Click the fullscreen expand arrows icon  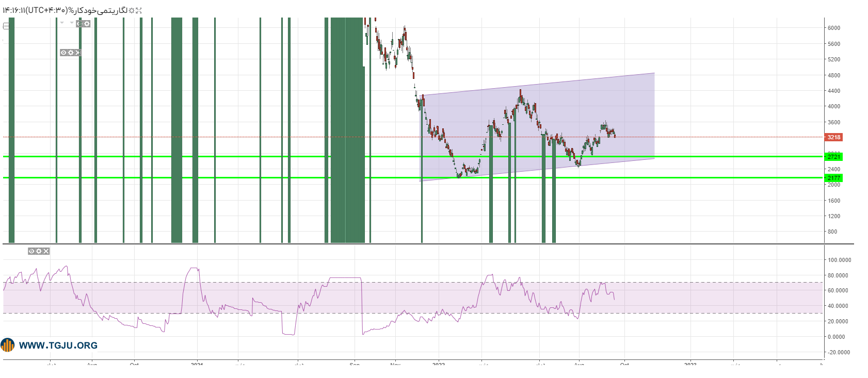(138, 10)
